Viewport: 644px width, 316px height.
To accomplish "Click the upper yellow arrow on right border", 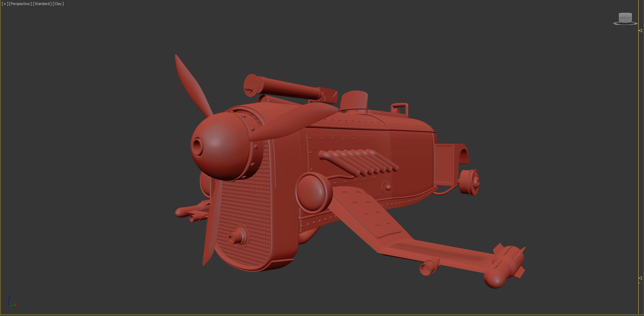I will tap(640, 31).
